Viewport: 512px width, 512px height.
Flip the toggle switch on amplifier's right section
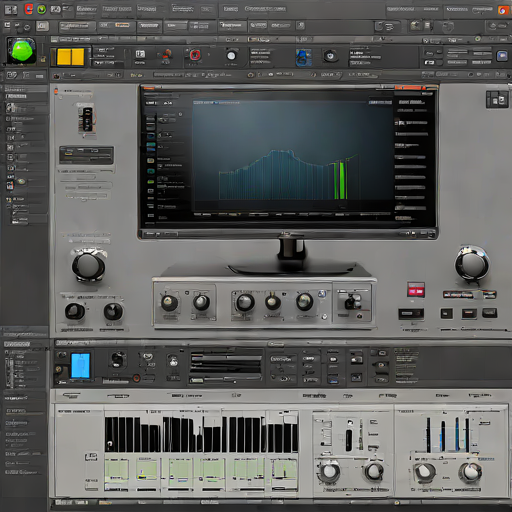pos(352,302)
